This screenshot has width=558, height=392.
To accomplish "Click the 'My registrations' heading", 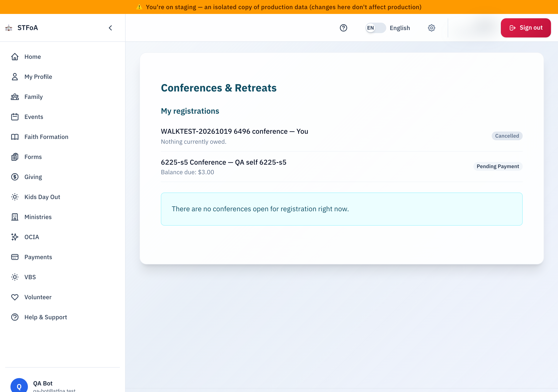I will click(190, 111).
